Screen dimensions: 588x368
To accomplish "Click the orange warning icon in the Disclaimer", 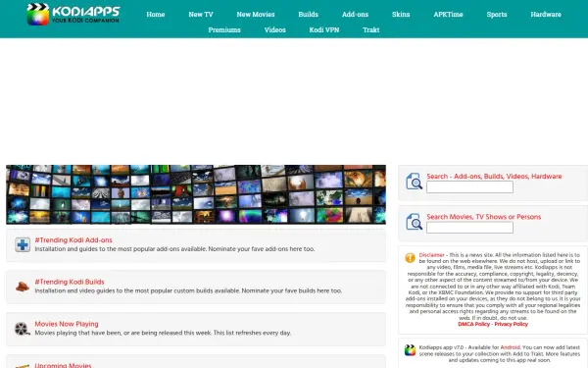I will (x=410, y=257).
